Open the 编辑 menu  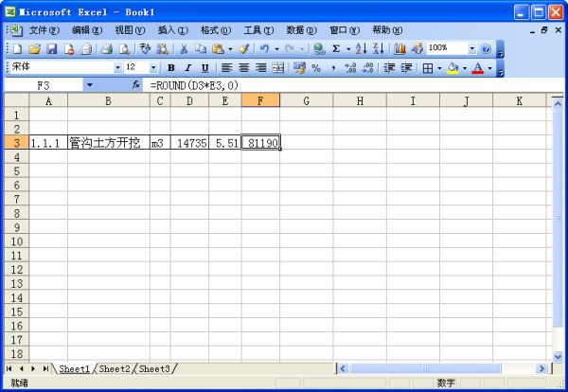(x=87, y=30)
